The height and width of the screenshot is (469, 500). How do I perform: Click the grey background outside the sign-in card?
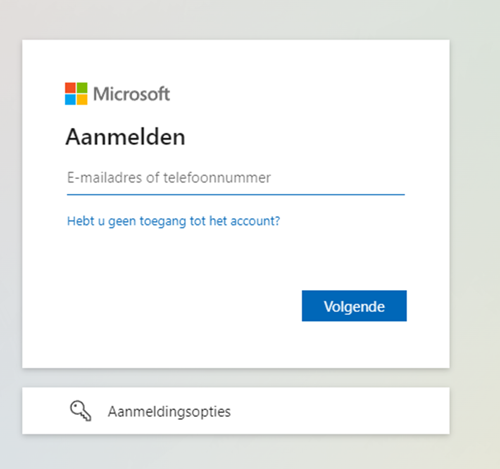point(475,233)
